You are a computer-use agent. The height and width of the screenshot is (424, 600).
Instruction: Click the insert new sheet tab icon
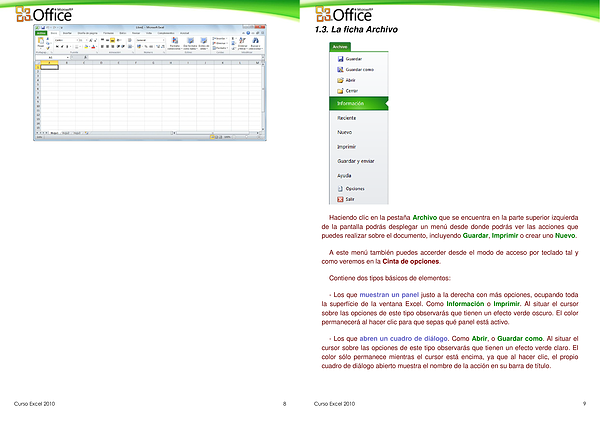[x=86, y=133]
